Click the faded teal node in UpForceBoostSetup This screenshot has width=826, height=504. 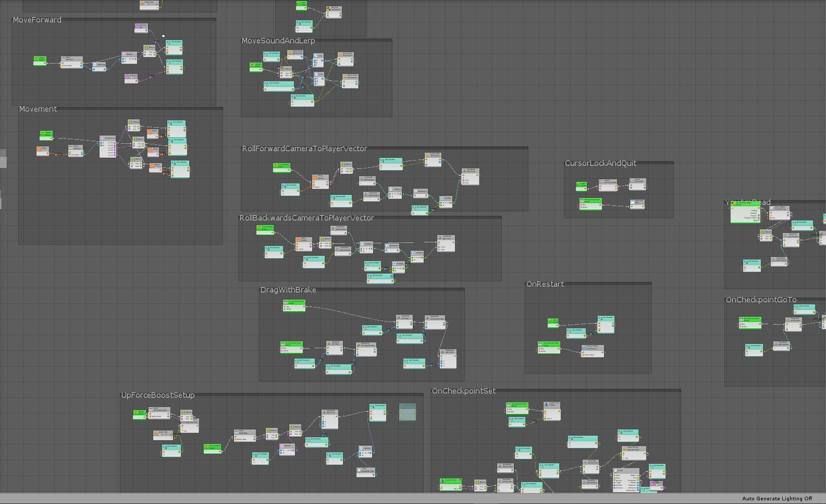tap(408, 412)
